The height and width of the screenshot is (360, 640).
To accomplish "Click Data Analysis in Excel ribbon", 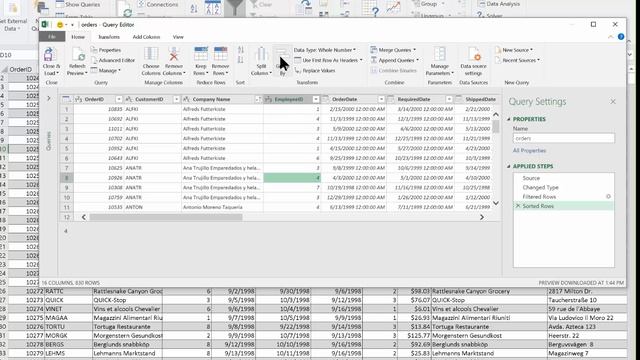I will tap(499, 4).
